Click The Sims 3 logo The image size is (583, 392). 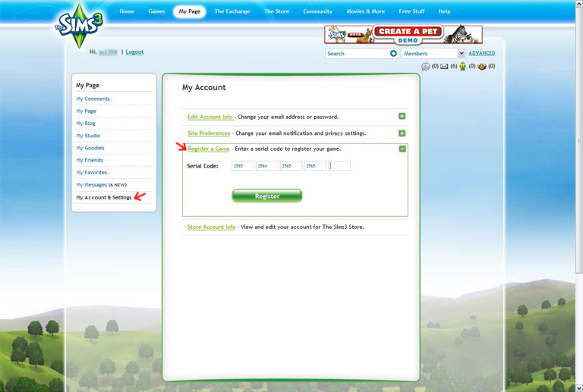79,26
